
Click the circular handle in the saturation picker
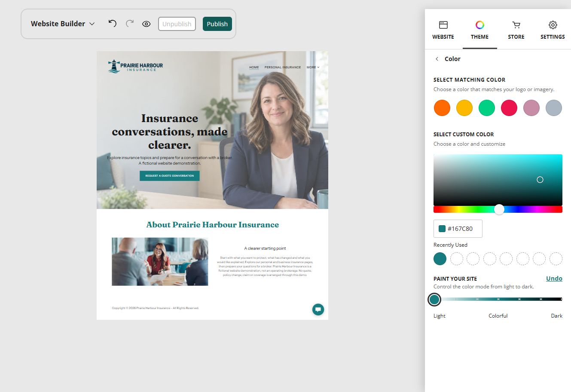point(540,180)
